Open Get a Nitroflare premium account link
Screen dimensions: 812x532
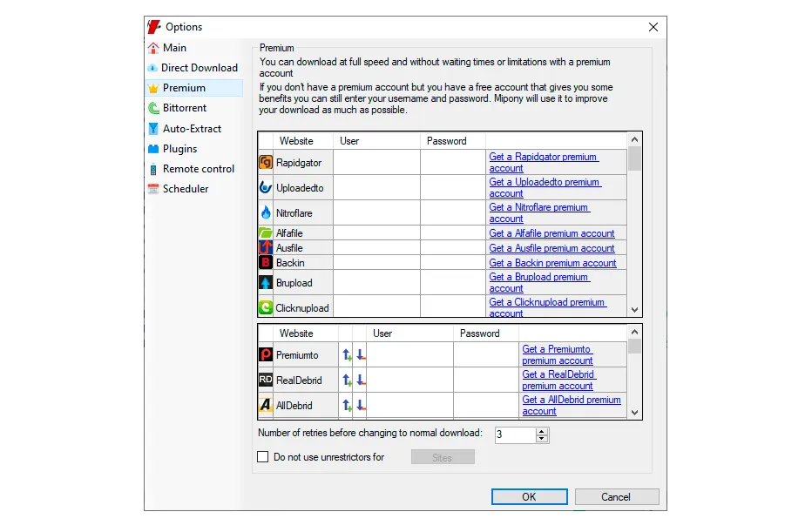tap(539, 212)
